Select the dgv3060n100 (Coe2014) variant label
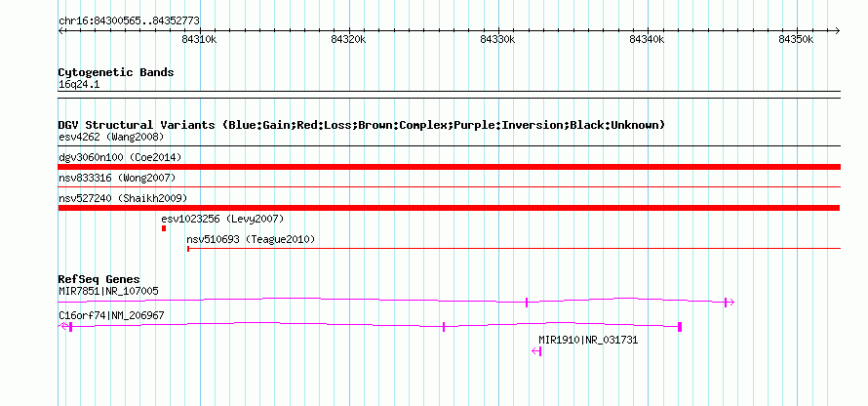 coord(120,157)
